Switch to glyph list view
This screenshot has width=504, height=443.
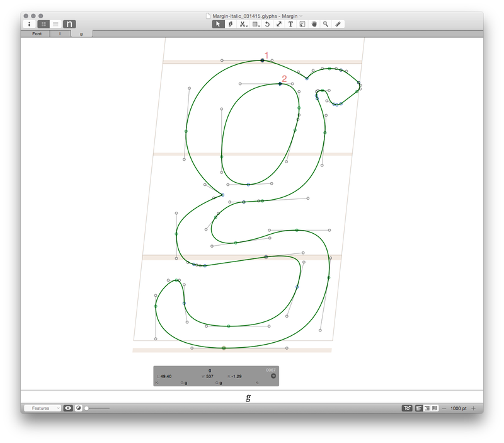coord(55,24)
